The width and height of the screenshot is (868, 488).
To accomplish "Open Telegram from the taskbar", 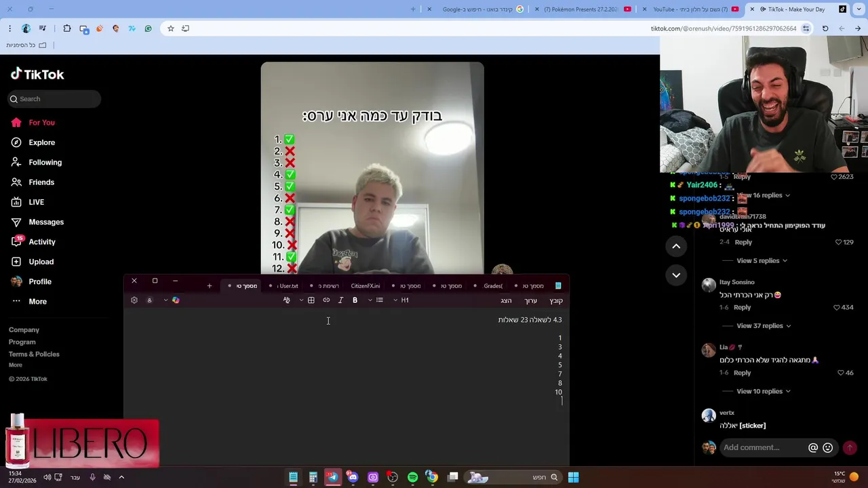I will click(x=332, y=477).
